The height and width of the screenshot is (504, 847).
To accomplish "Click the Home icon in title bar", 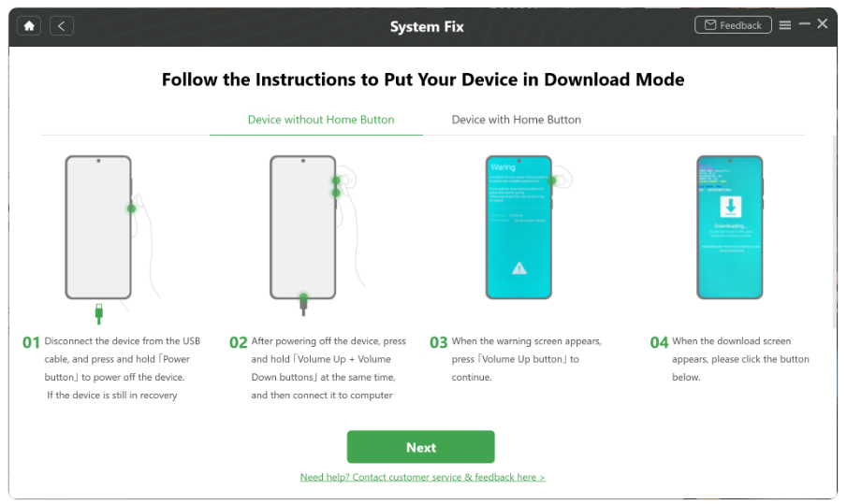I will (x=29, y=26).
